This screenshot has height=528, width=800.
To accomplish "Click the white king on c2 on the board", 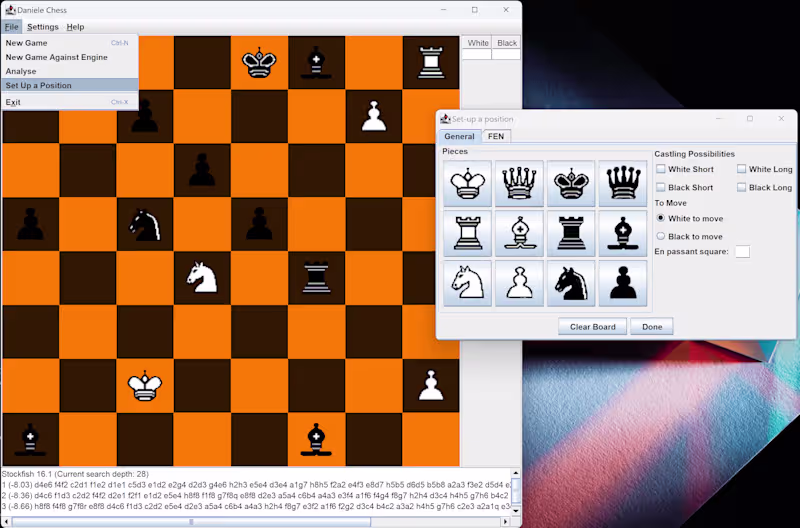I will coord(145,386).
